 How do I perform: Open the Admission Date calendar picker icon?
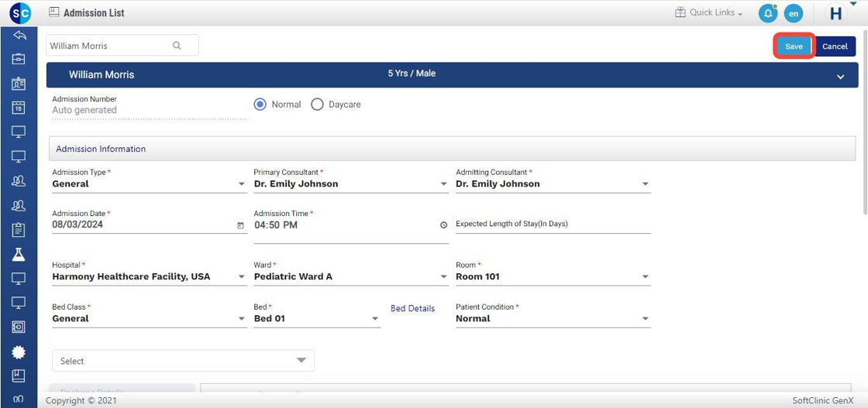point(240,225)
